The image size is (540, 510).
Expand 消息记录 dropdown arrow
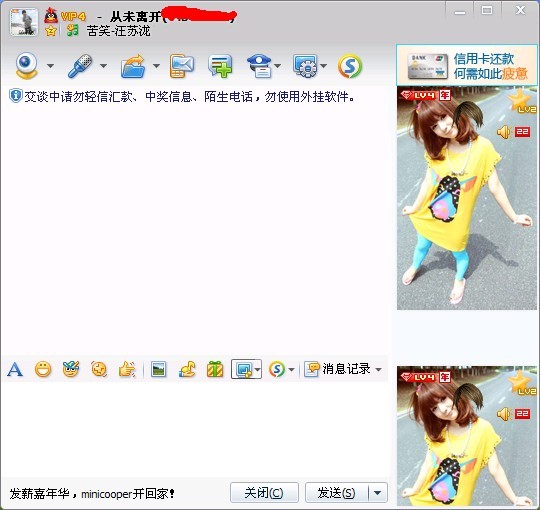pyautogui.click(x=378, y=370)
